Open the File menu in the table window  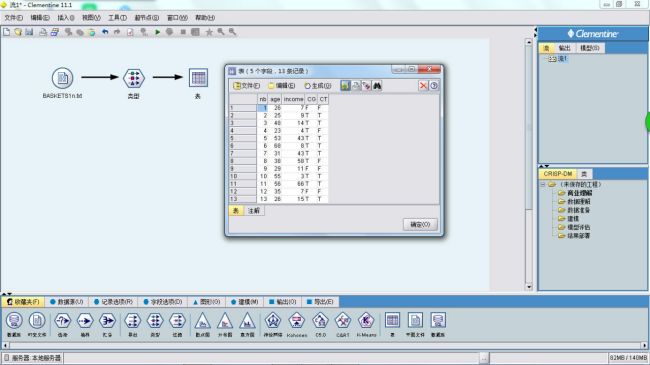point(247,86)
